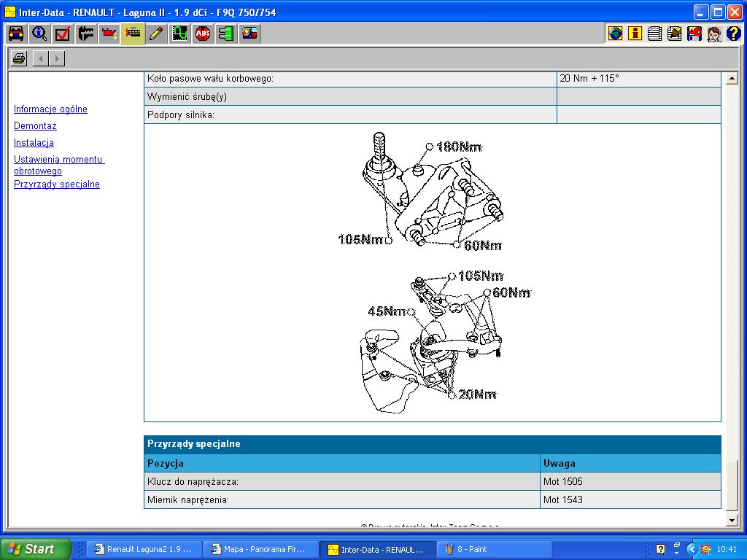Click the yellow information 'i' icon
The width and height of the screenshot is (747, 560).
[635, 34]
